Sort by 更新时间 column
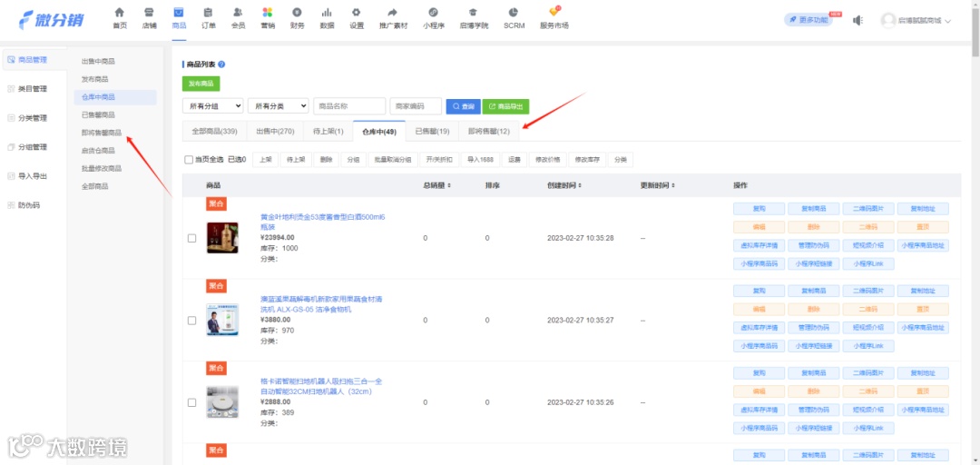Screen dimensions: 980x465 [658, 186]
